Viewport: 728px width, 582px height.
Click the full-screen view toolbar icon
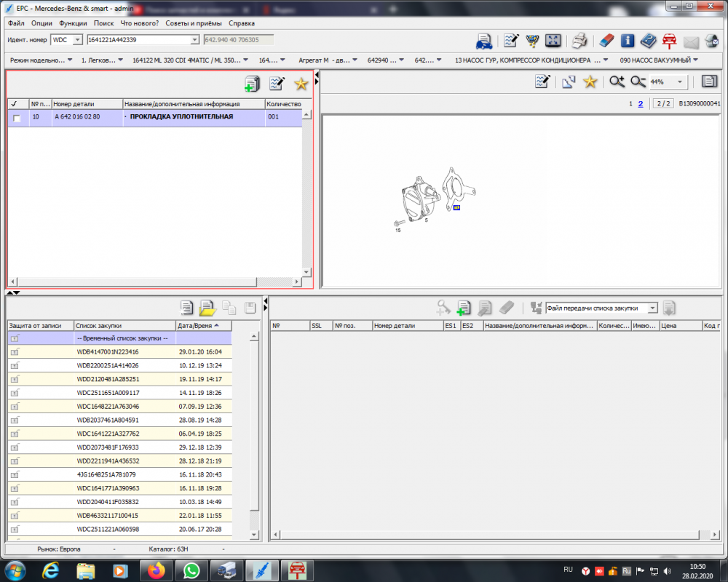(x=553, y=41)
